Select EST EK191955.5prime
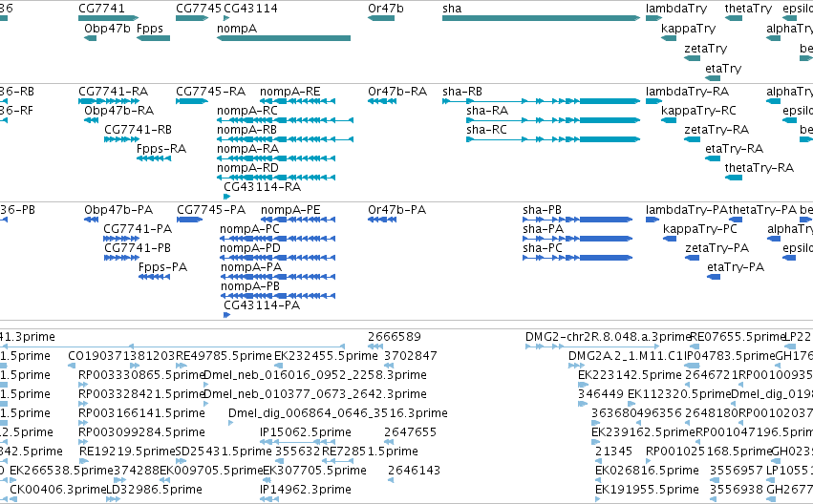813x504 pixels. point(647,490)
